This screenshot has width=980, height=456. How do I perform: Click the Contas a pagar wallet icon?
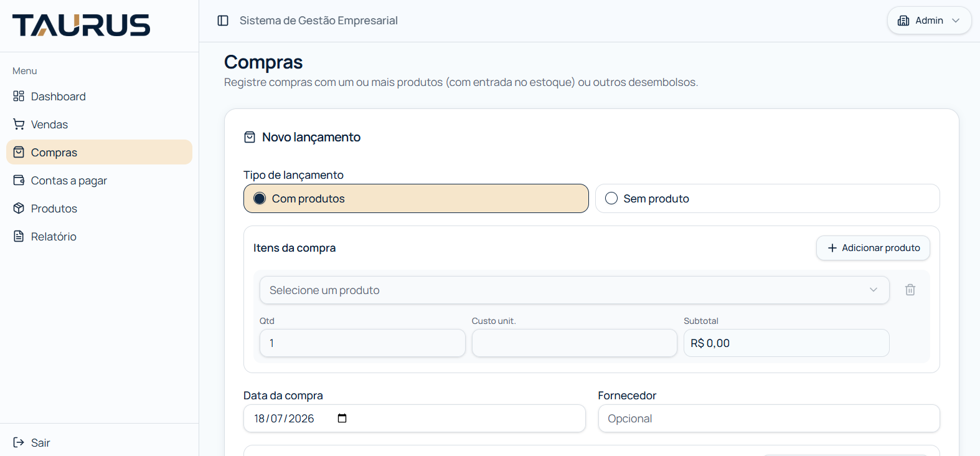19,180
